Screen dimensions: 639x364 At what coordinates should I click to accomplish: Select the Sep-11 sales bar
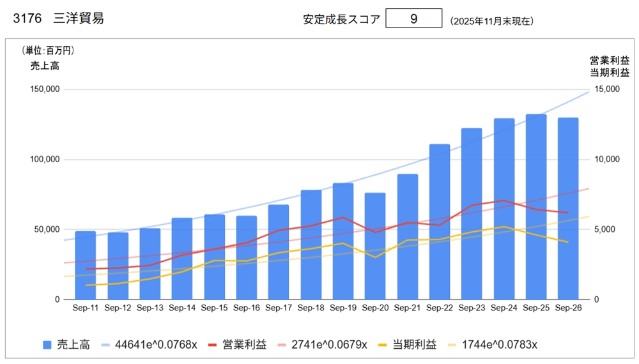click(x=86, y=265)
